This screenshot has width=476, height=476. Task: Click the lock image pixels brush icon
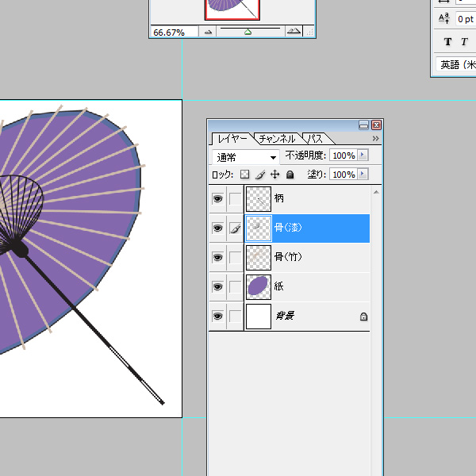(x=259, y=175)
